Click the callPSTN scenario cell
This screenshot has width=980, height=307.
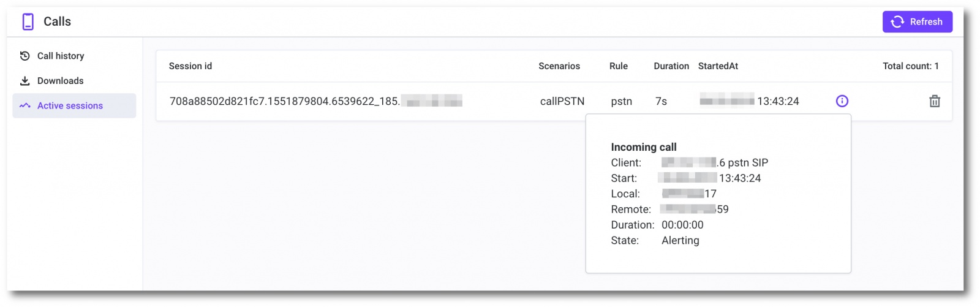pyautogui.click(x=562, y=101)
